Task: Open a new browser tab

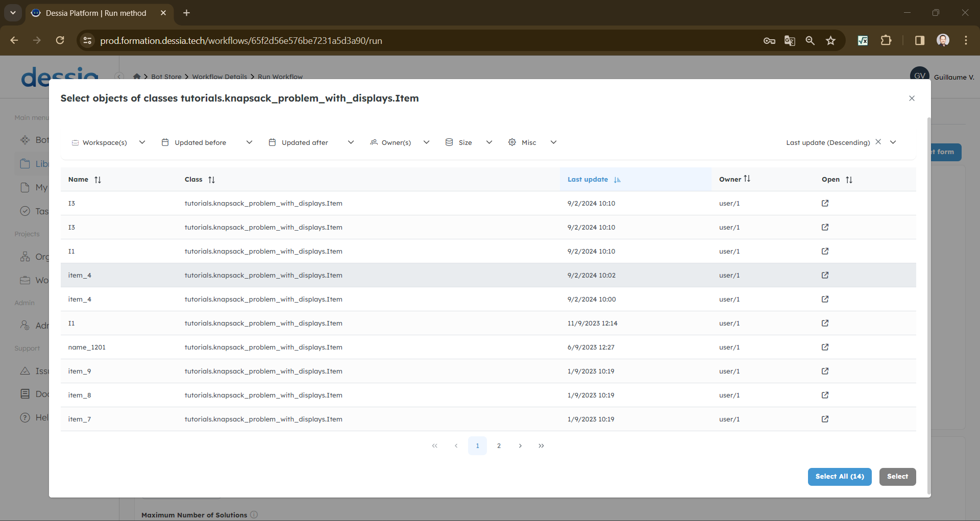Action: coord(186,13)
